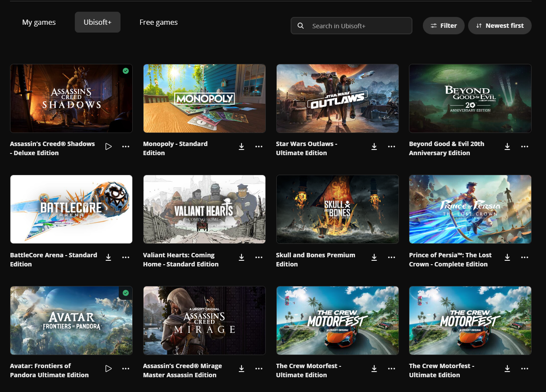
Task: Click the title 'BattleCore Arena - Standard Edition'
Action: (54, 259)
